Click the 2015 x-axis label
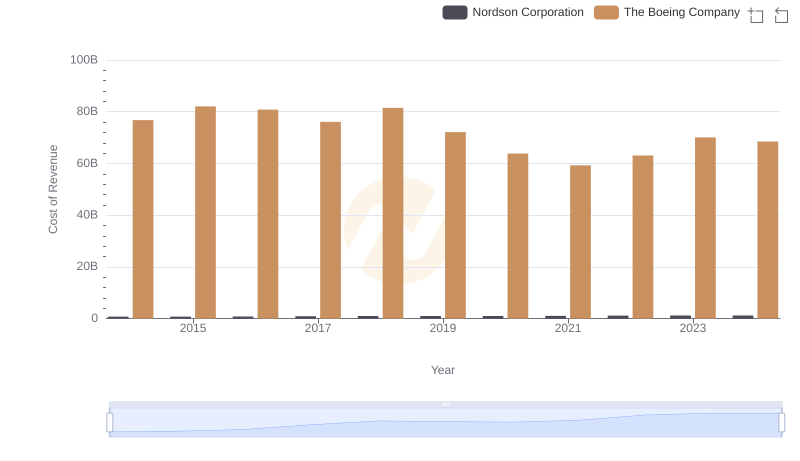The height and width of the screenshot is (461, 800). tap(193, 328)
